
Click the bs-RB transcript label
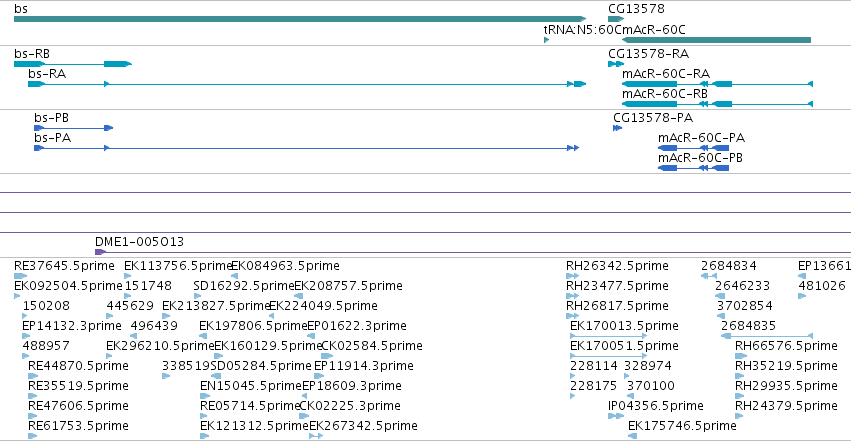32,54
